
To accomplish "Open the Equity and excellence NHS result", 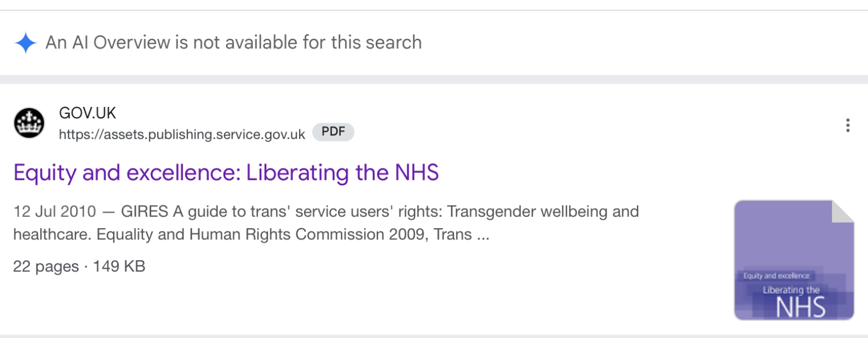I will (x=226, y=173).
